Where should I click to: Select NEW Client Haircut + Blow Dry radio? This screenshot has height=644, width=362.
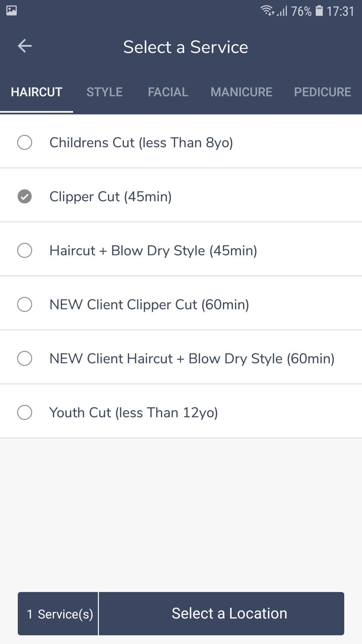[x=24, y=358]
